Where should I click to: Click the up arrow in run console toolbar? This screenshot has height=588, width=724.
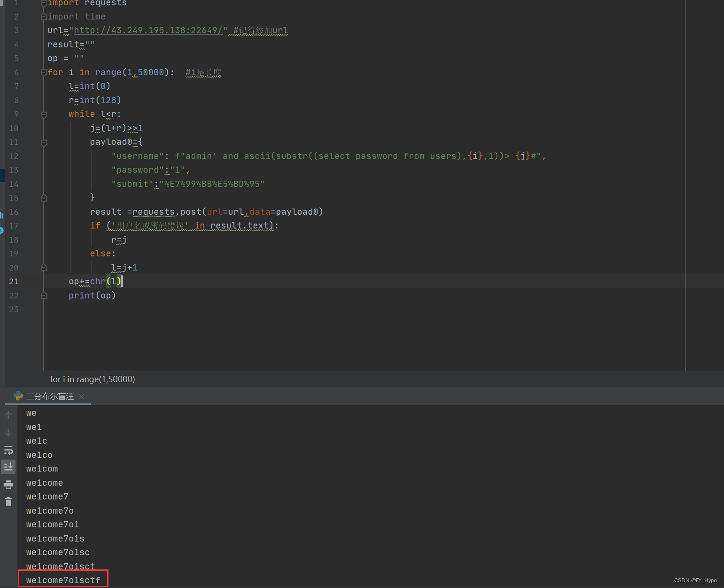pos(8,415)
